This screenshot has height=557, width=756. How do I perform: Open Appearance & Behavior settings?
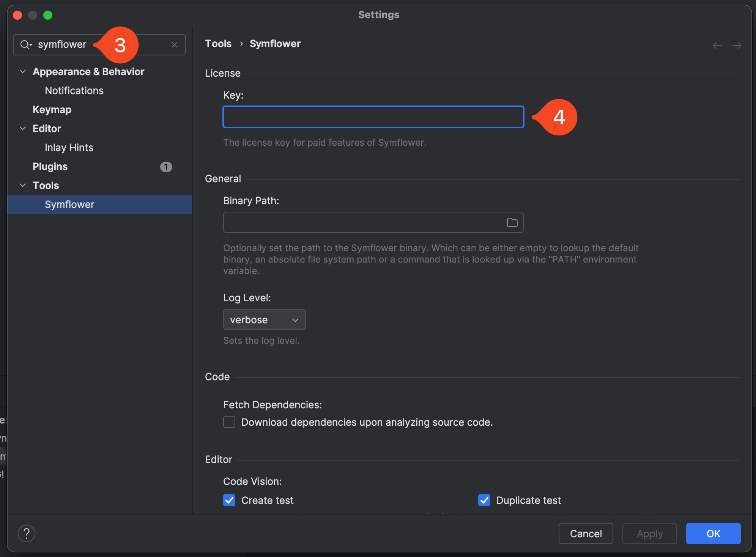88,72
